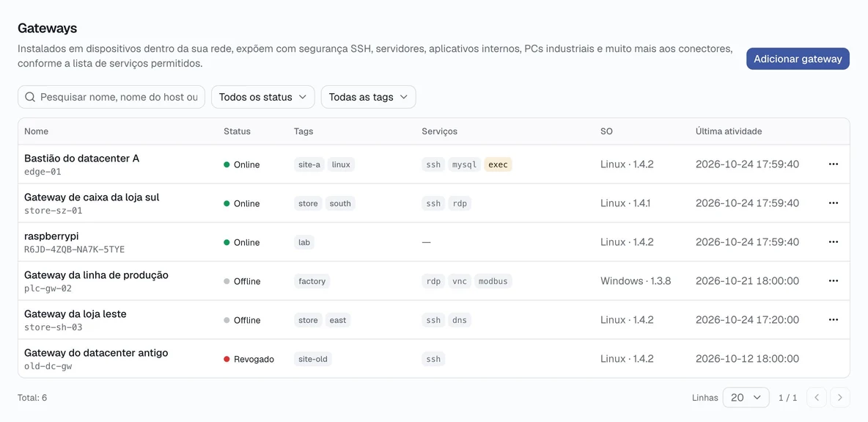Click the Revogado status indicator

(x=249, y=359)
